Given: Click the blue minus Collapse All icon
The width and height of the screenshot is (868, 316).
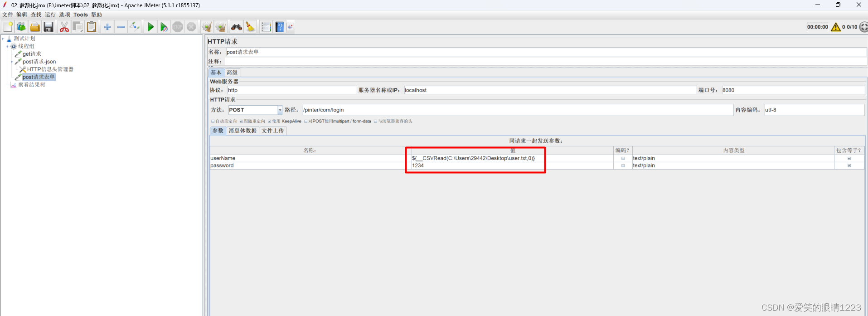Looking at the screenshot, I should tap(121, 27).
